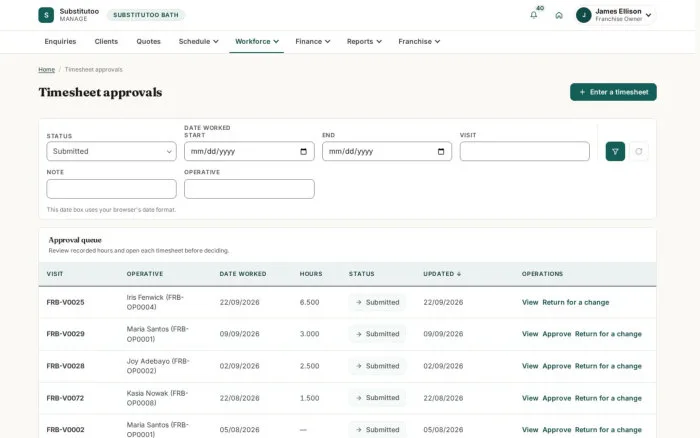This screenshot has width=700, height=438.
Task: Click into the Note filter field
Action: click(x=112, y=189)
